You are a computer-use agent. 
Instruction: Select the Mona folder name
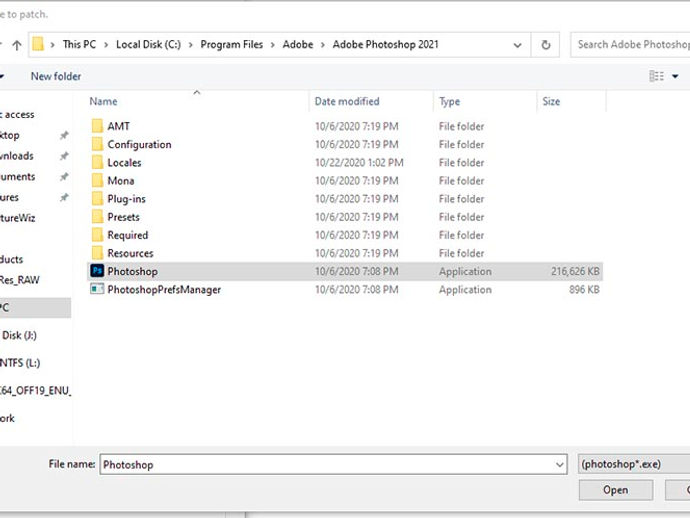[x=121, y=181]
